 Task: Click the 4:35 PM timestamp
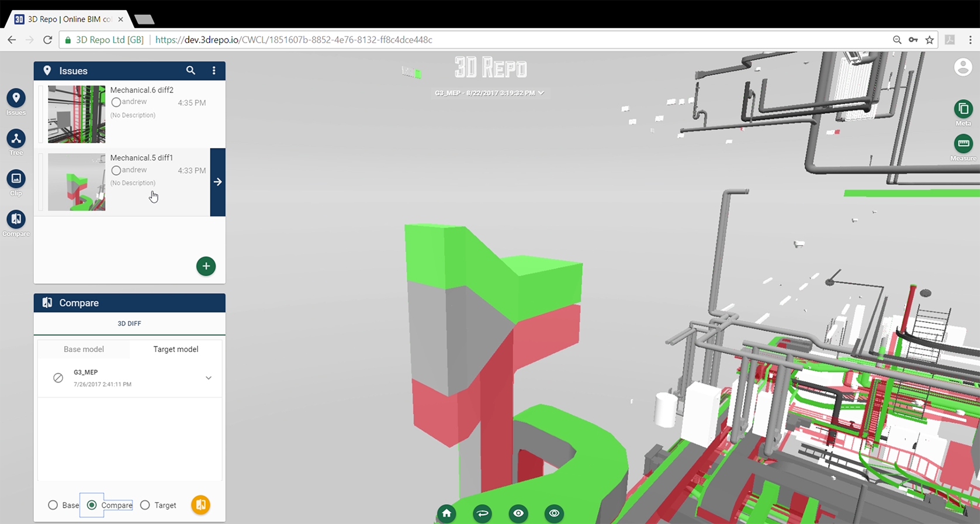[192, 103]
